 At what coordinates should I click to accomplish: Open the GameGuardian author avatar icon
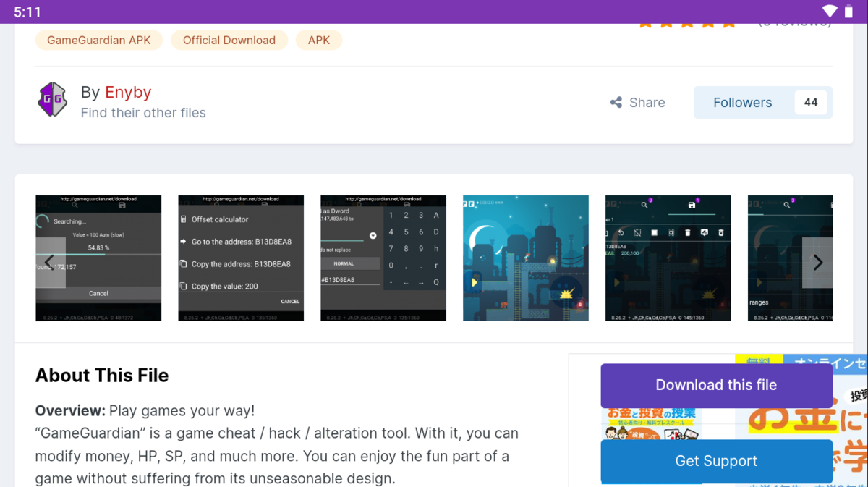[x=52, y=100]
